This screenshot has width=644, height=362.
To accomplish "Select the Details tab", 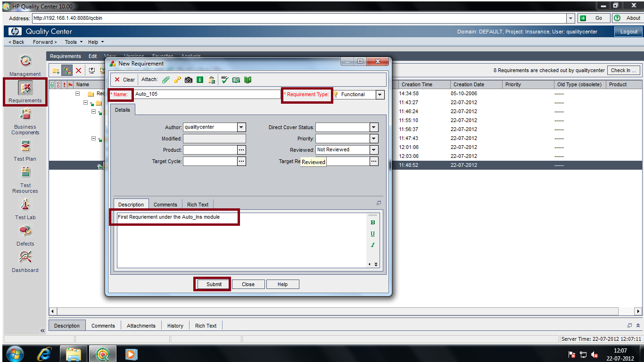I will [123, 109].
